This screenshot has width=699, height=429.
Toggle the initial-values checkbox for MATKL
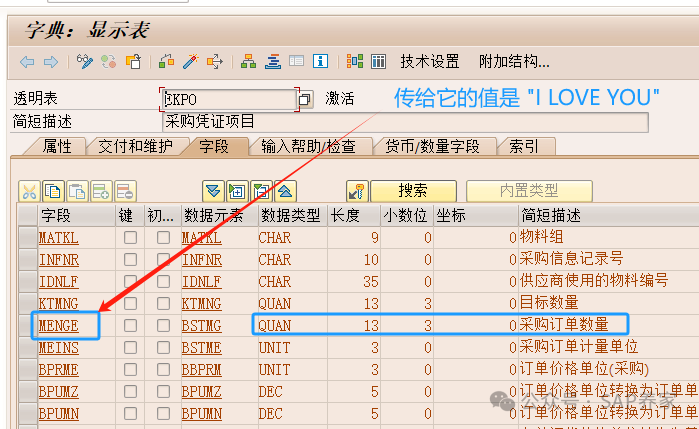[163, 237]
